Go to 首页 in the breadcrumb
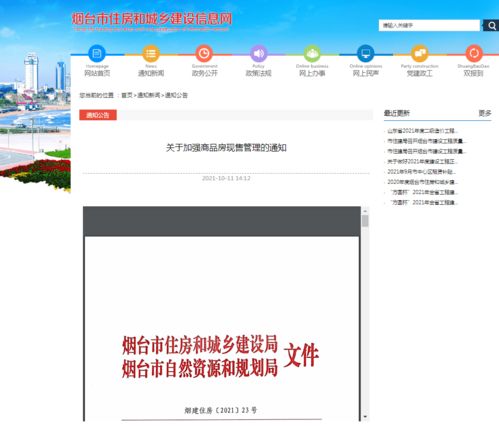 pyautogui.click(x=127, y=95)
